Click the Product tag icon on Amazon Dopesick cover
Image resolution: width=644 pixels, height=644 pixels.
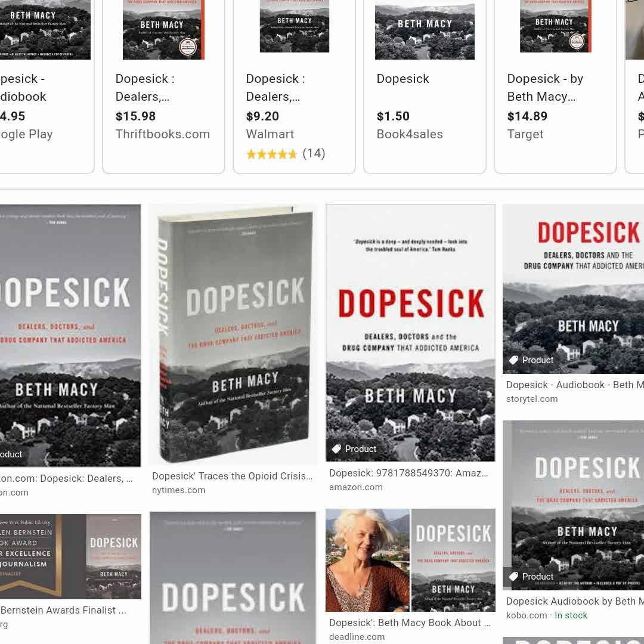coord(336,449)
